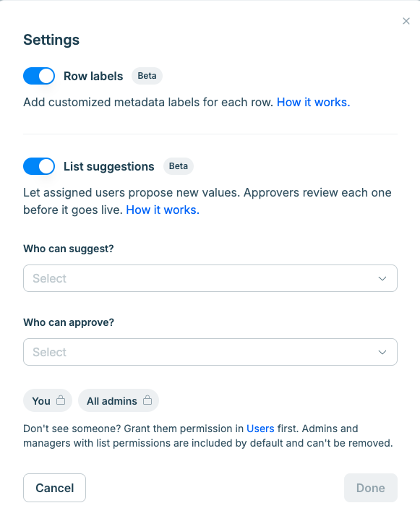The width and height of the screenshot is (420, 529).
Task: Open the Who can suggest dropdown
Action: 210,278
